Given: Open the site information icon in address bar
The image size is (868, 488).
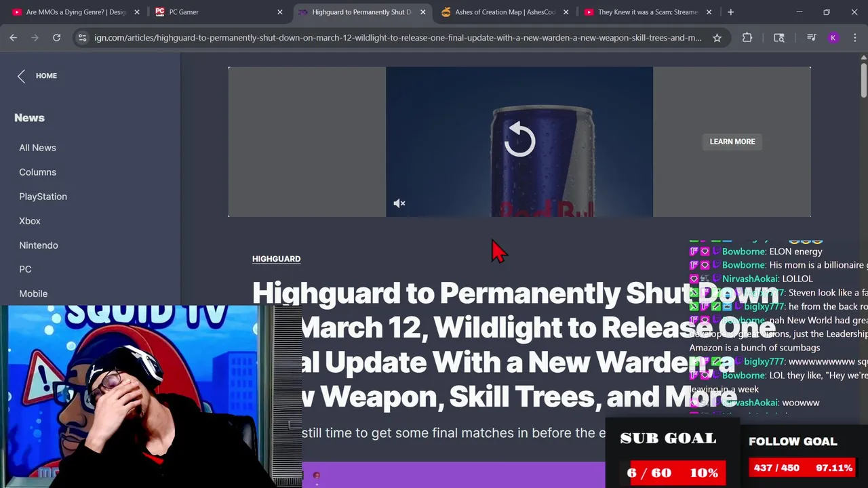Looking at the screenshot, I should 82,38.
